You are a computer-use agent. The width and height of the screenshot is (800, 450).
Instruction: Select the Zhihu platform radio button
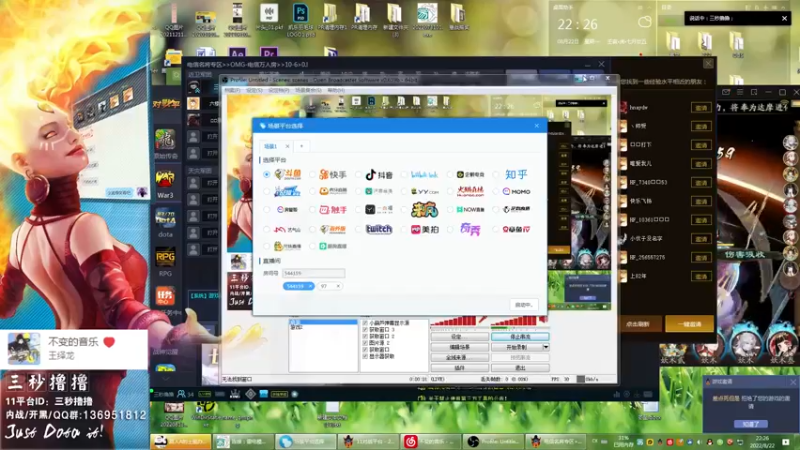click(495, 174)
